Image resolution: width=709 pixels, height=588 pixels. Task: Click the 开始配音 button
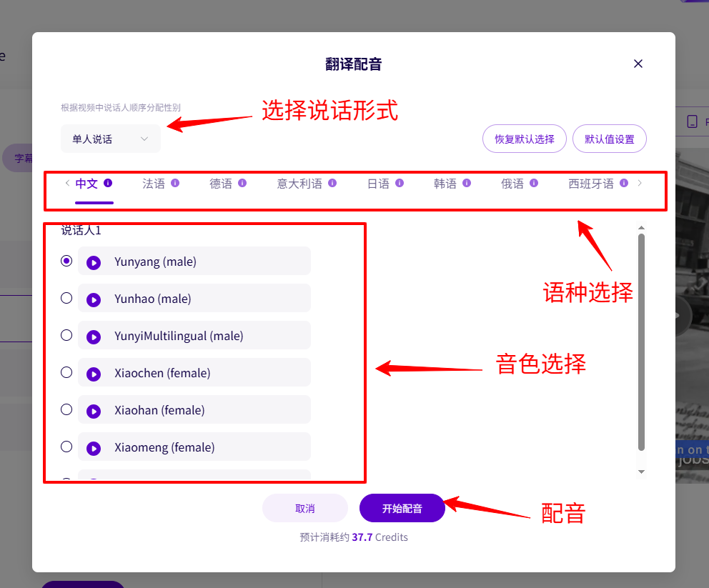pos(402,509)
